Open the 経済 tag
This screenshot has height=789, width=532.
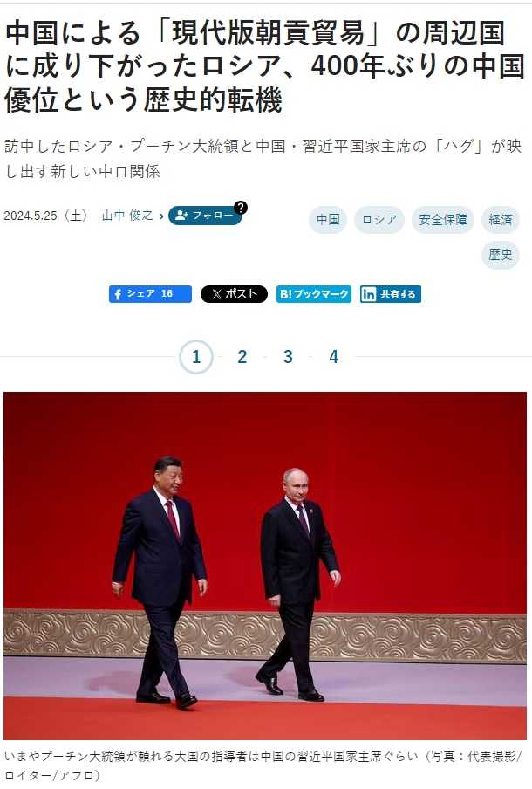tap(501, 219)
